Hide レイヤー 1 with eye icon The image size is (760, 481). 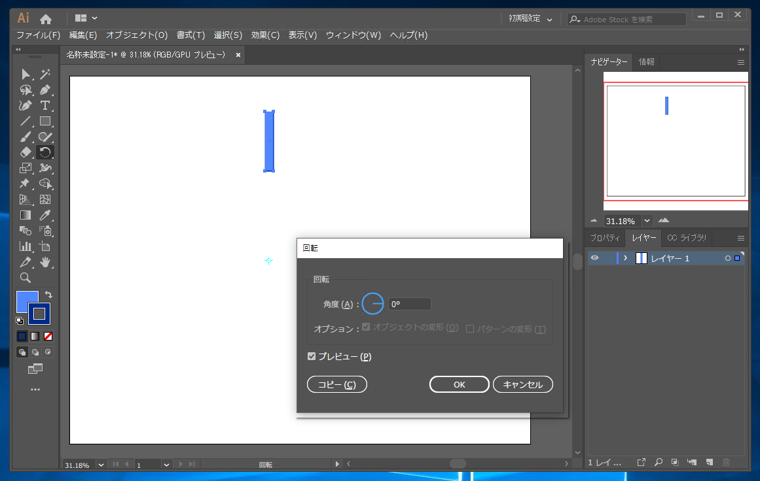click(595, 258)
